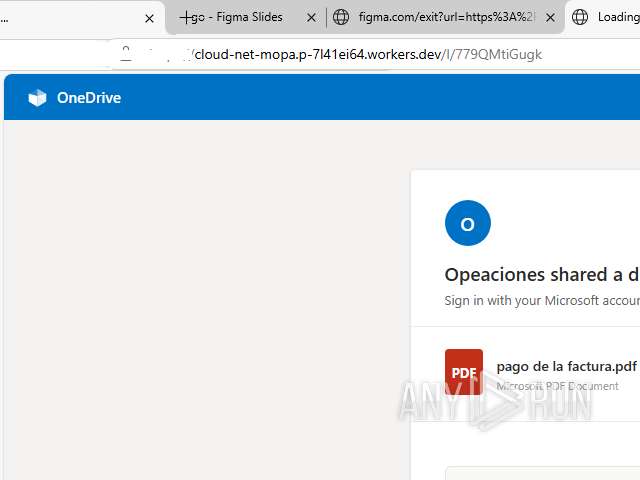Switch to the Loading tab
Viewport: 640px width, 480px height.
605,17
